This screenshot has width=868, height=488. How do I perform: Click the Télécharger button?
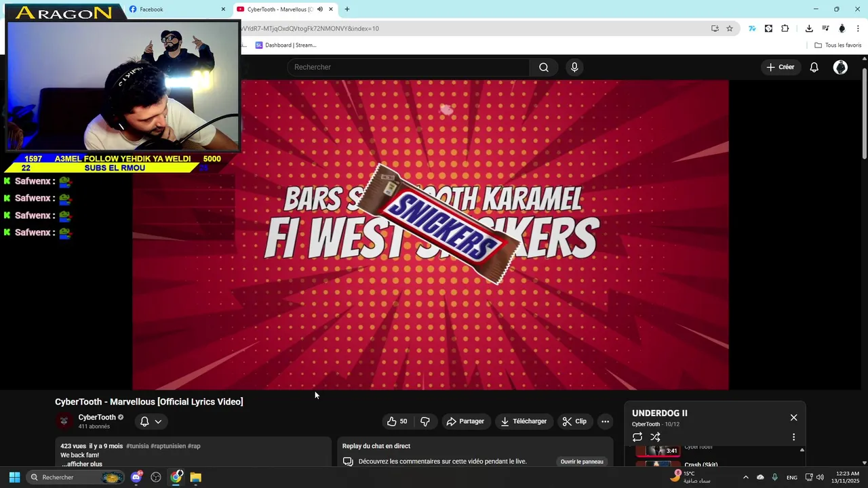coord(524,422)
